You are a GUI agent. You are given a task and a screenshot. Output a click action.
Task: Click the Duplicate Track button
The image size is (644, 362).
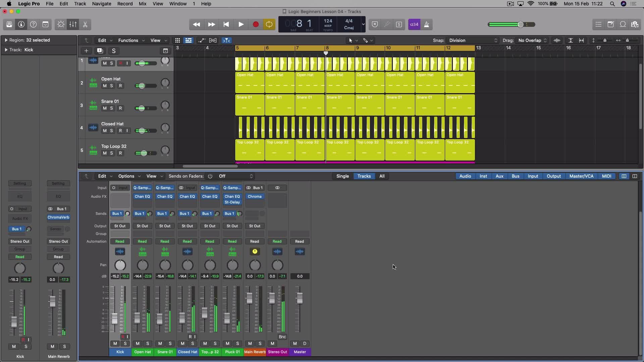pos(100,51)
